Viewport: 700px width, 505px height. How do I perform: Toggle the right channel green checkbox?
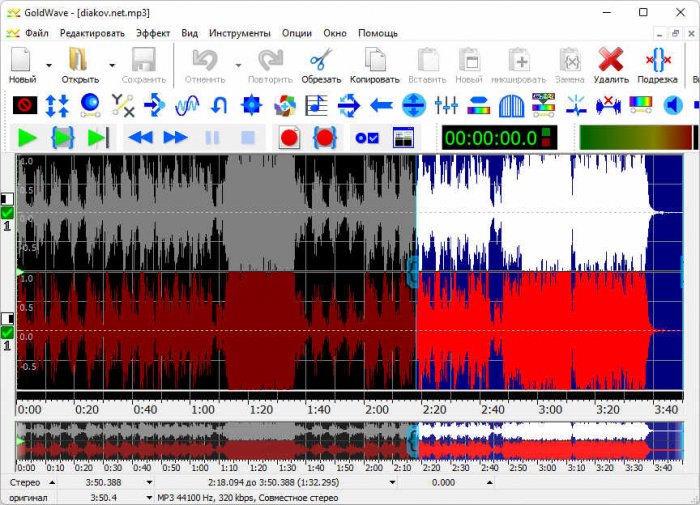point(8,332)
